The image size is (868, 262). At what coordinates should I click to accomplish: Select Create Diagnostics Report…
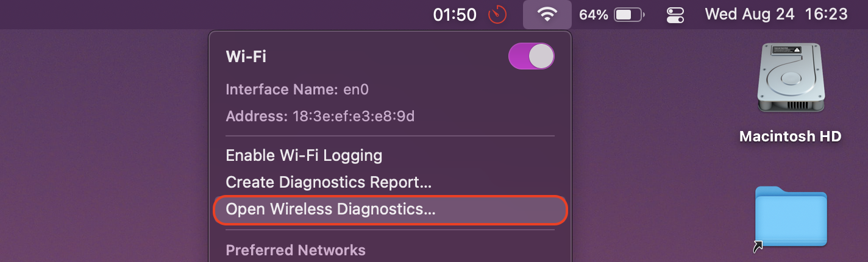(x=329, y=182)
